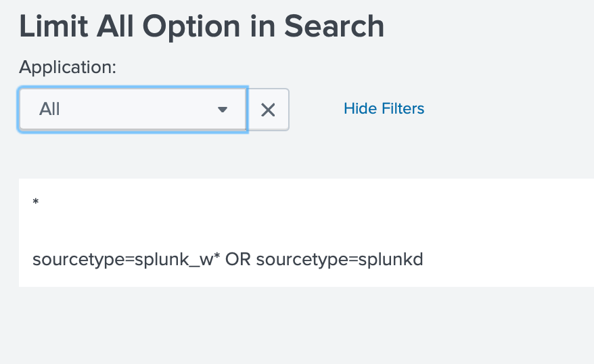Select the 'All' value text in dropdown
594x364 pixels.
click(50, 109)
